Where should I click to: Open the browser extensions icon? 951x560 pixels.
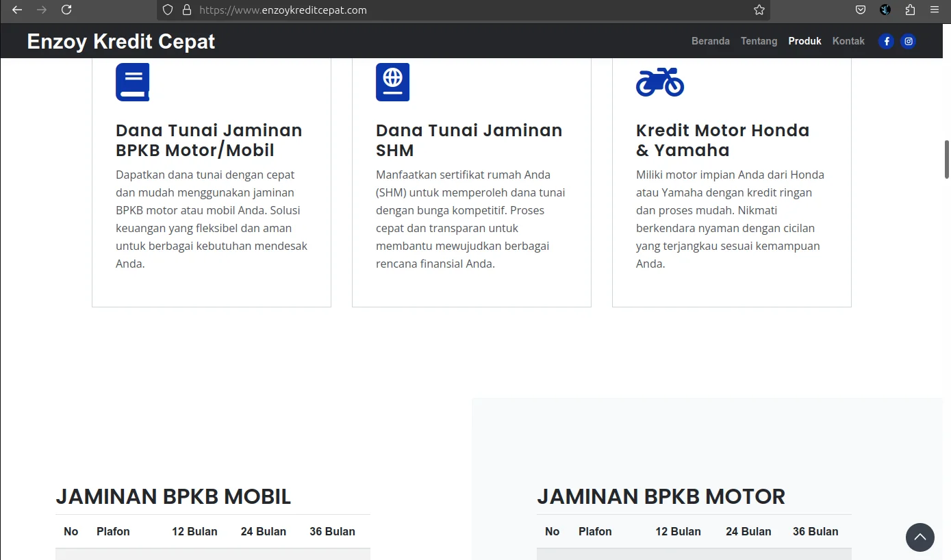[x=910, y=10]
